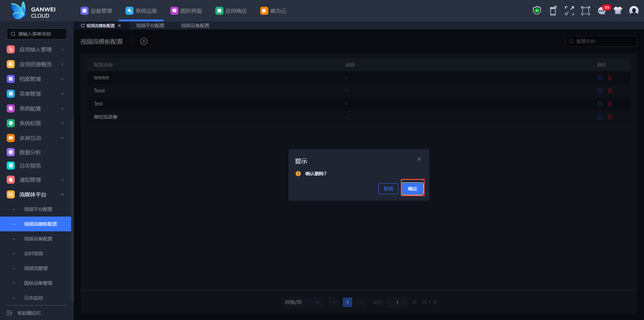Expand the 应用资源概览 menu chevron
The height and width of the screenshot is (320, 644).
coord(62,64)
